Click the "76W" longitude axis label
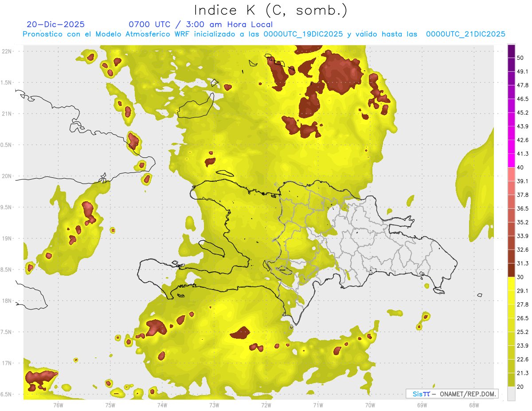This screenshot has height=411, width=532. click(58, 405)
